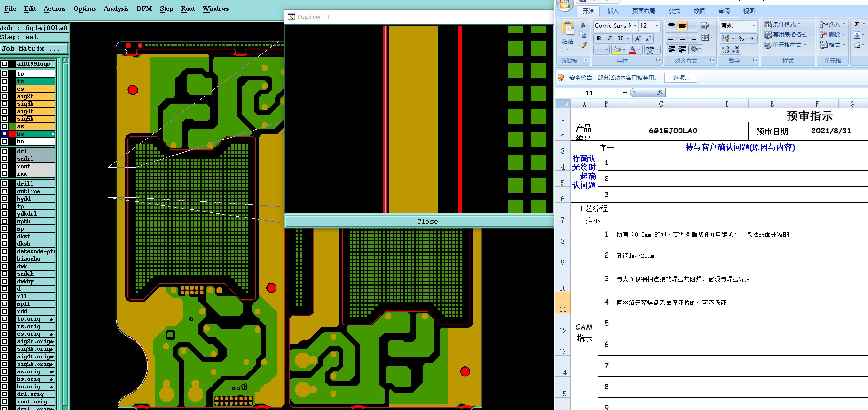Toggle the checkbox for layer 'rout'
The height and width of the screenshot is (410, 868).
[5, 166]
